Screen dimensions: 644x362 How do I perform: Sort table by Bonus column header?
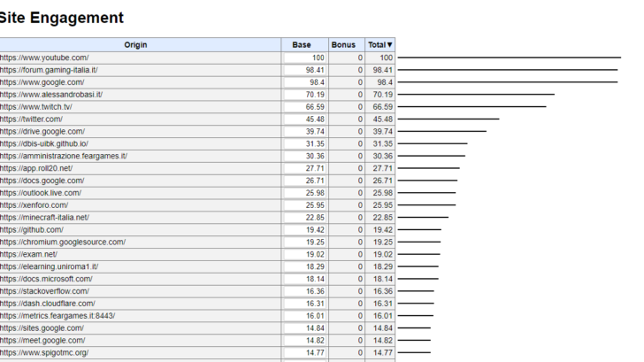(347, 45)
